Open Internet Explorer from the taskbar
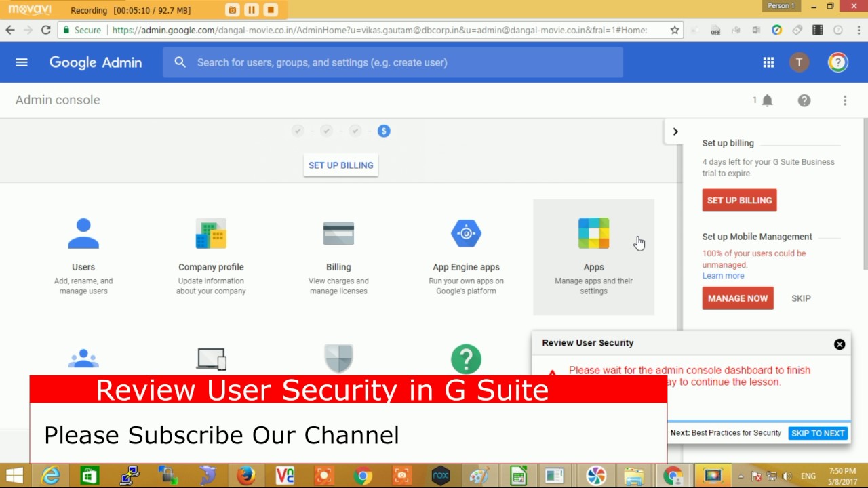This screenshot has height=488, width=868. point(50,476)
